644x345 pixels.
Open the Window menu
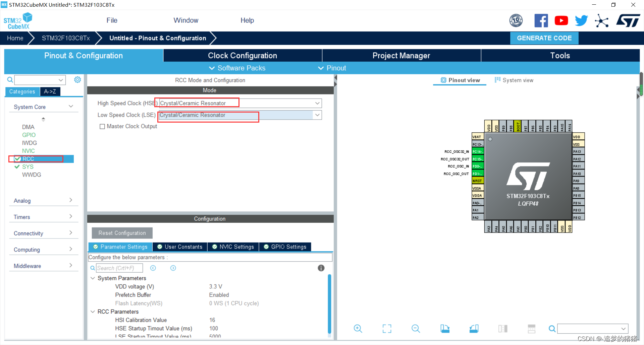point(186,20)
